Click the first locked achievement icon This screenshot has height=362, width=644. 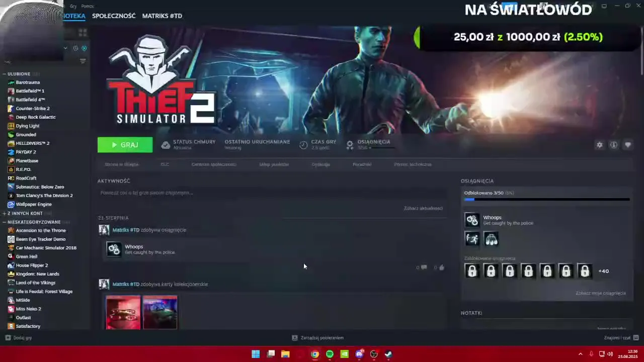click(472, 271)
